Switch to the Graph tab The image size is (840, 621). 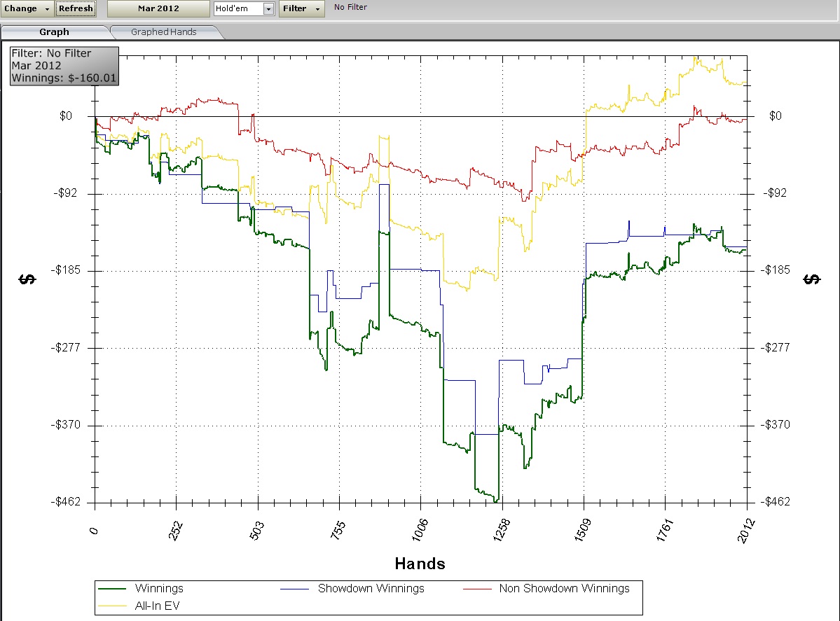click(54, 32)
